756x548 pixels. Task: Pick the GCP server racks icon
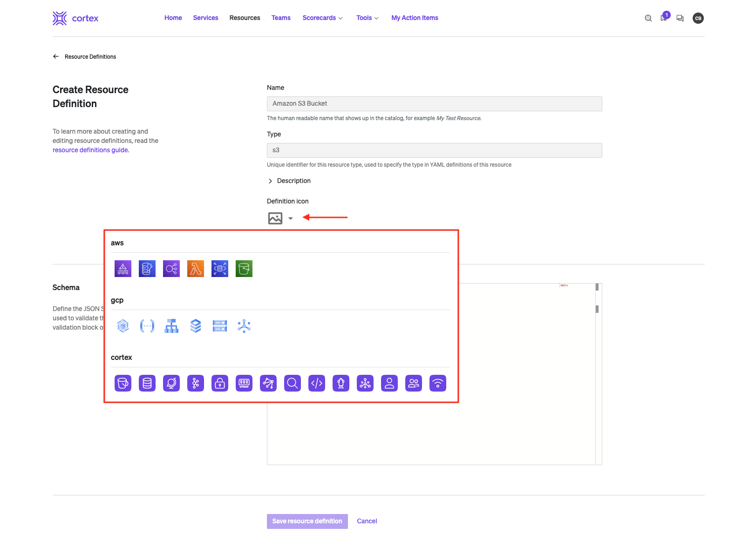[x=220, y=326]
